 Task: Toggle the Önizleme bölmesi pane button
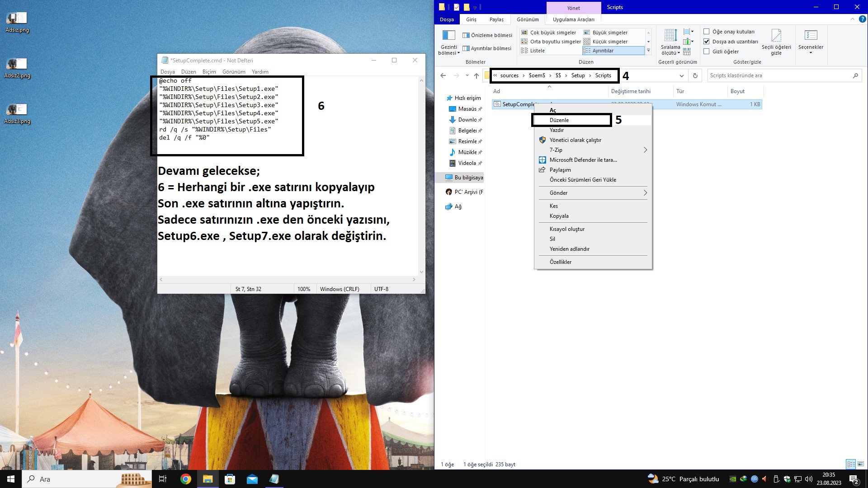[x=487, y=35]
